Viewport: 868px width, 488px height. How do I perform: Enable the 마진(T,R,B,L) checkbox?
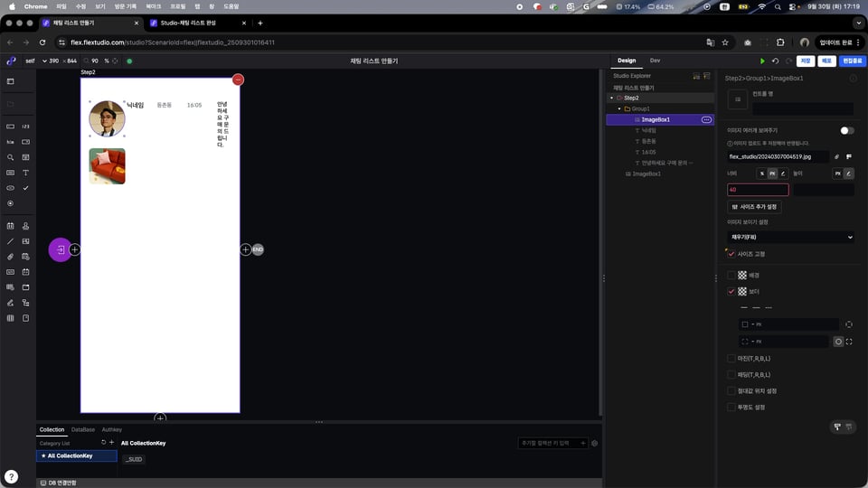point(731,358)
